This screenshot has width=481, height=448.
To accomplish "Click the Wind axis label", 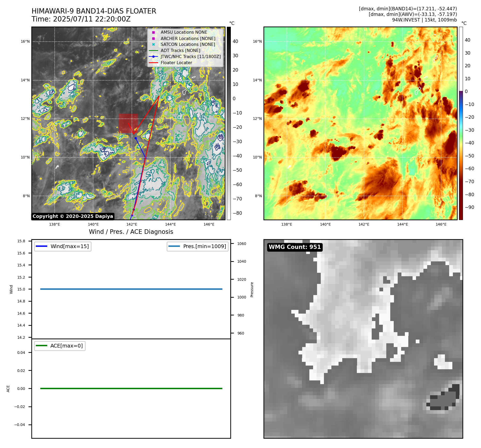I will pos(11,289).
